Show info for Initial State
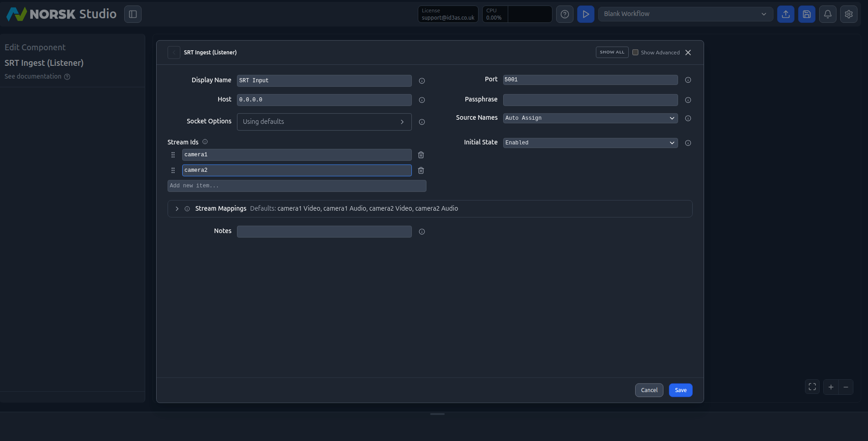Viewport: 868px width, 441px height. point(688,143)
